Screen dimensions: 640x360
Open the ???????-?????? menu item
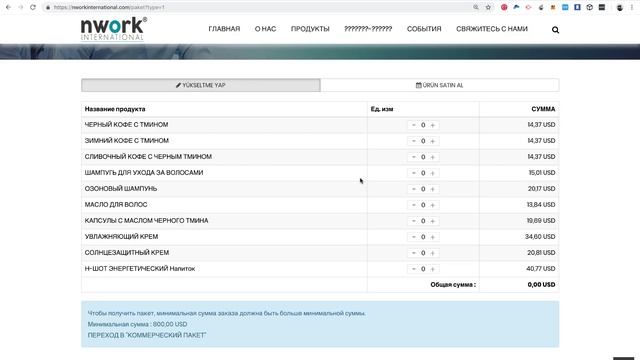coord(368,29)
